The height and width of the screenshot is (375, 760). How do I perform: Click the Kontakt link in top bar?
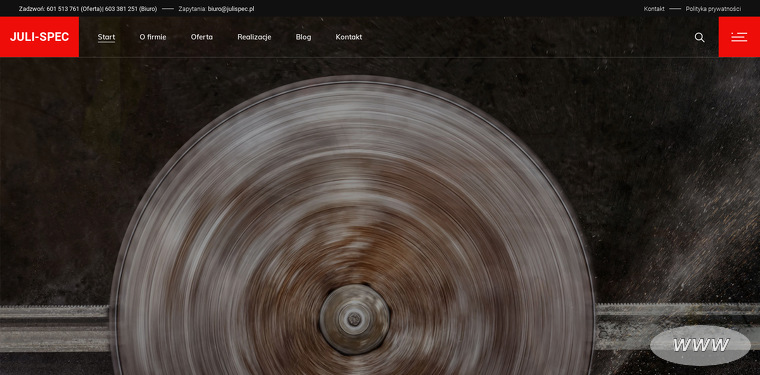tap(654, 9)
